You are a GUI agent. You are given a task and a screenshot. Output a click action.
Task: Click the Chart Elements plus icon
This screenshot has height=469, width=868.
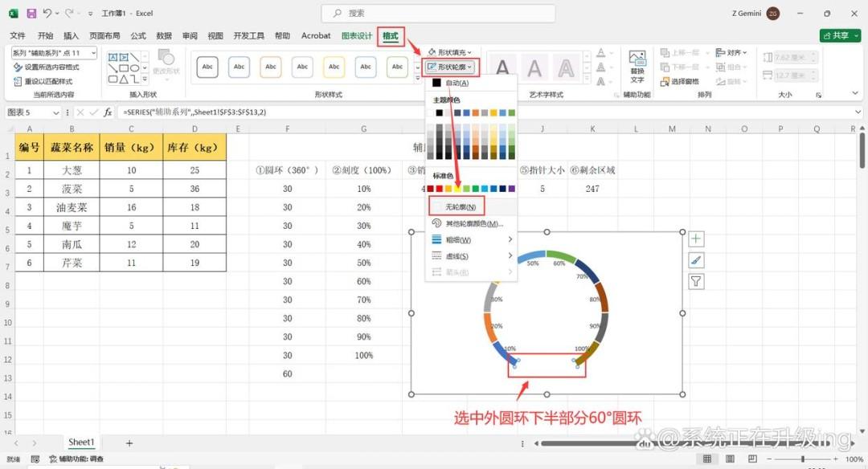pos(696,239)
